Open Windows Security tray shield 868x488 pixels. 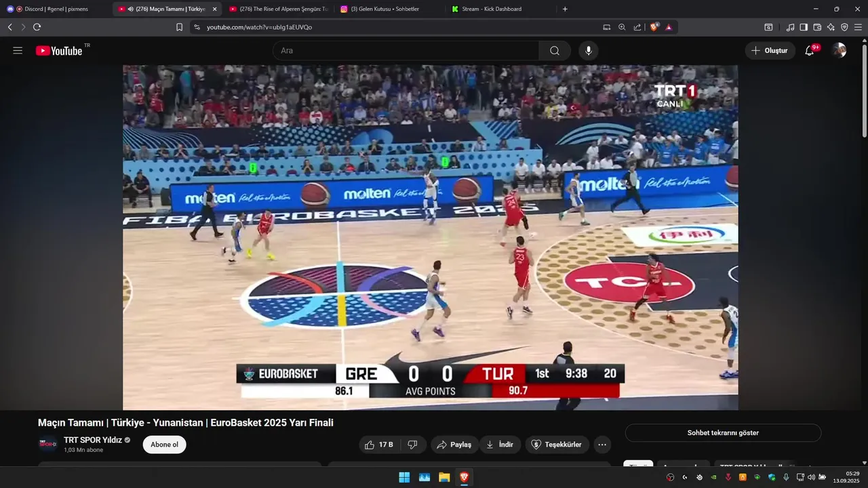point(772,477)
